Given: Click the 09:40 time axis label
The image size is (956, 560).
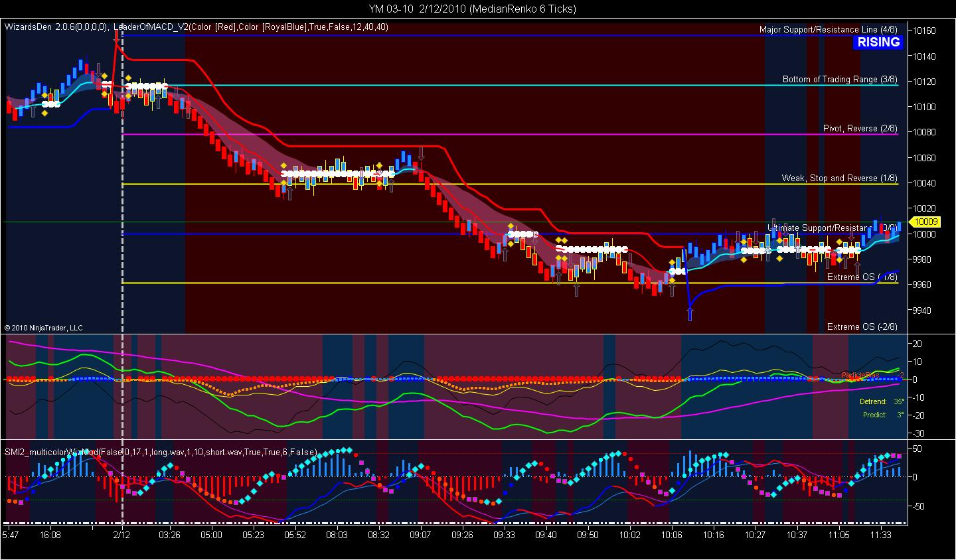Looking at the screenshot, I should 546,534.
